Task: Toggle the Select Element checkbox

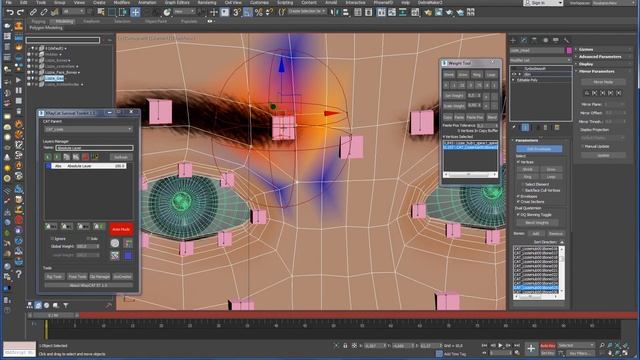Action: (x=523, y=184)
